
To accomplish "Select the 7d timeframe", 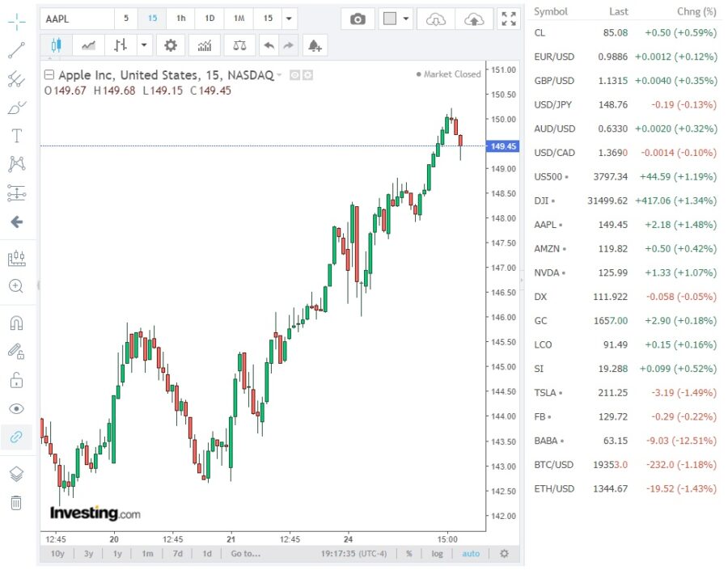I will click(x=180, y=554).
